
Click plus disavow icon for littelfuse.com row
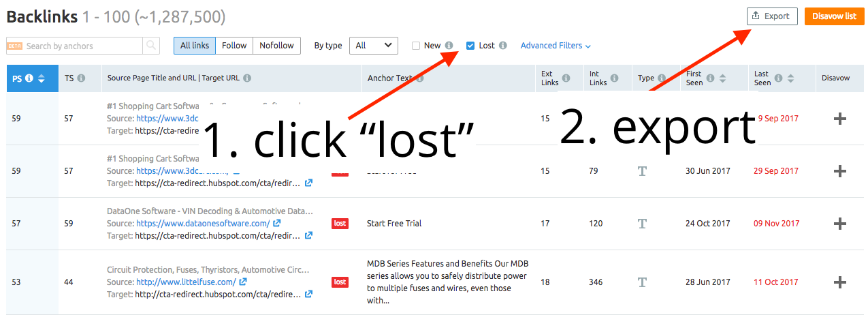(x=840, y=282)
